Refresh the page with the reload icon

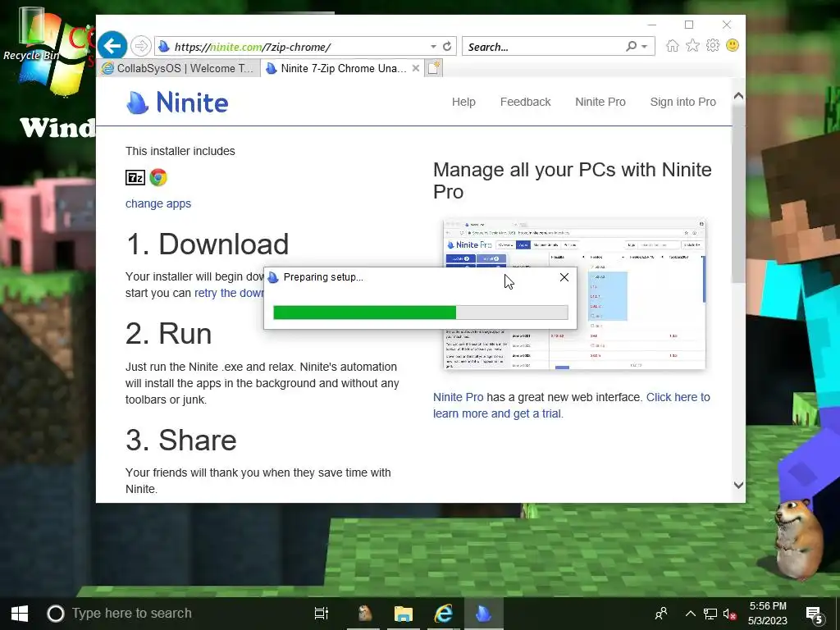coord(447,47)
